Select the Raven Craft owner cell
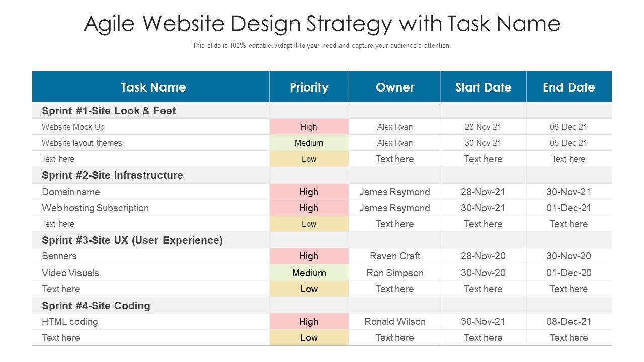 (x=395, y=256)
